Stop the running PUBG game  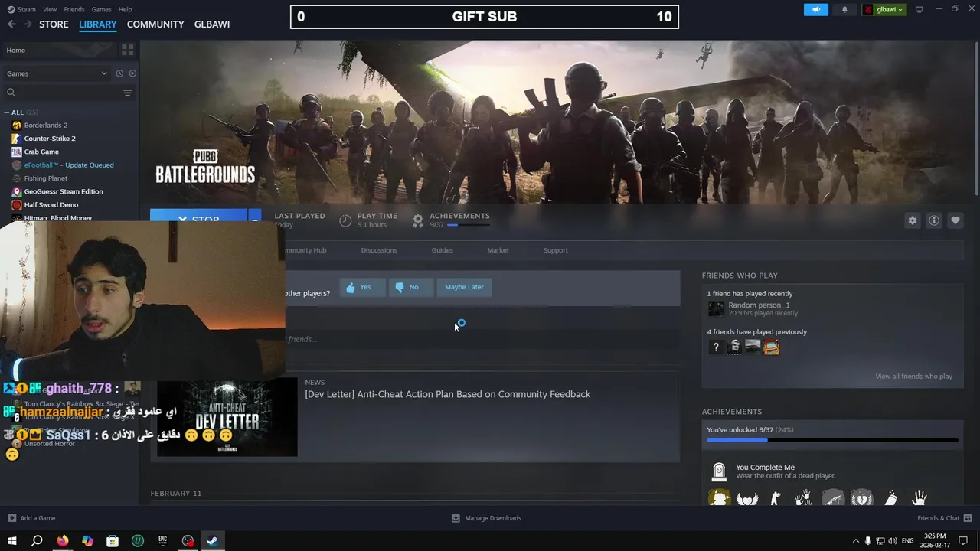pos(198,217)
